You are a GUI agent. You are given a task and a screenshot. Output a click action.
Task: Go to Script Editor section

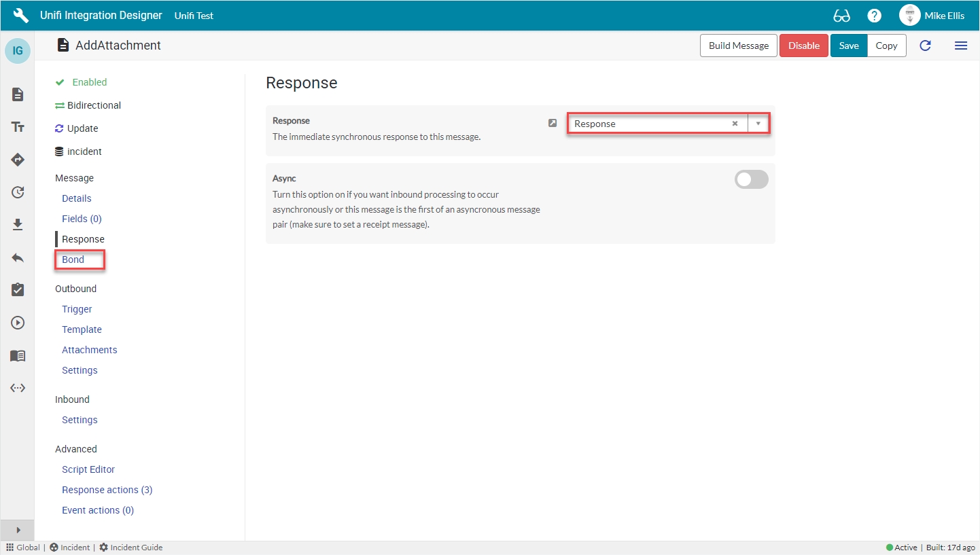tap(88, 469)
